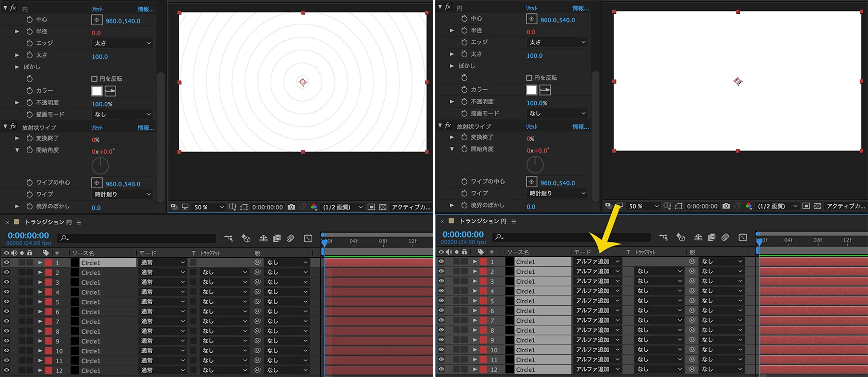The image size is (868, 377).
Task: Toggle 半径 stopwatch in left window
Action: click(x=29, y=31)
